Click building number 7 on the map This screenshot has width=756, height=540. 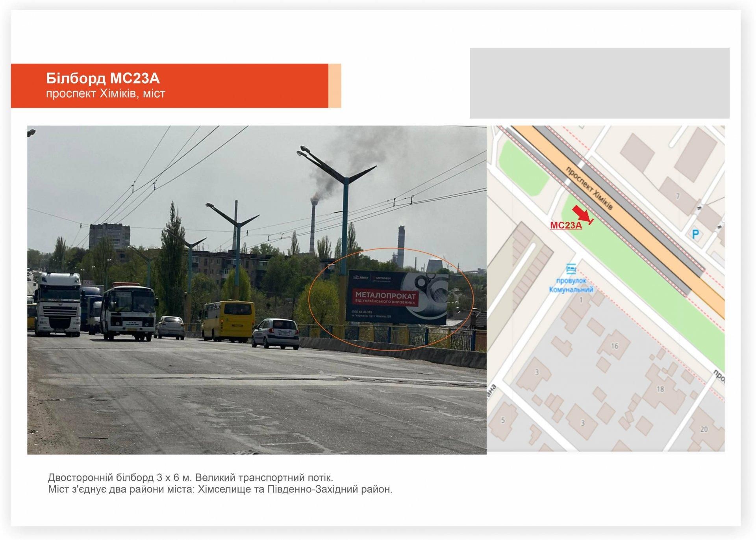point(678,197)
